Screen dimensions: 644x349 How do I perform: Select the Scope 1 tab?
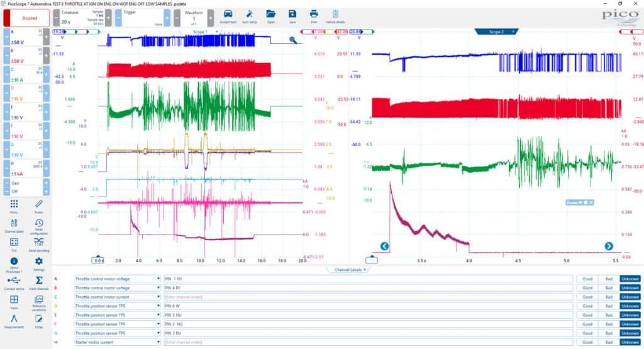click(x=201, y=31)
